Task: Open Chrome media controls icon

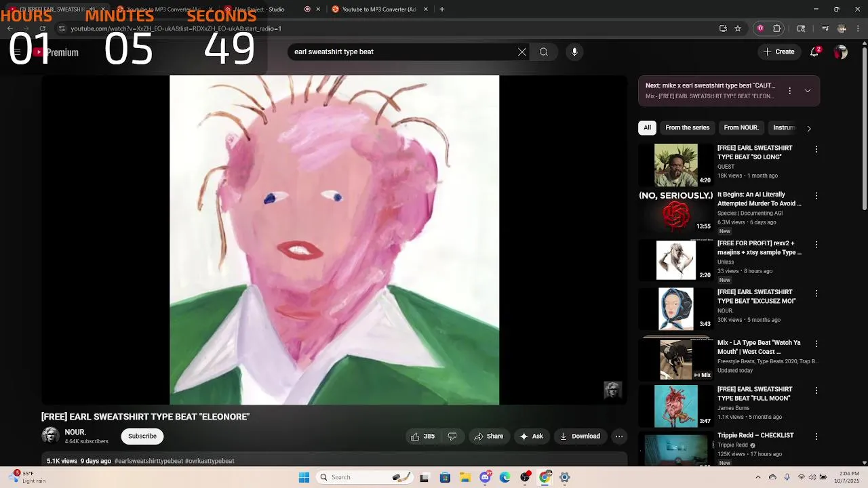Action: 825,28
